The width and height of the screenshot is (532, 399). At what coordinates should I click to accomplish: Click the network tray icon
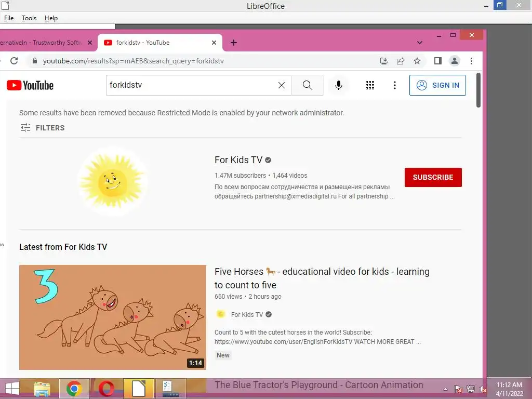point(471,389)
